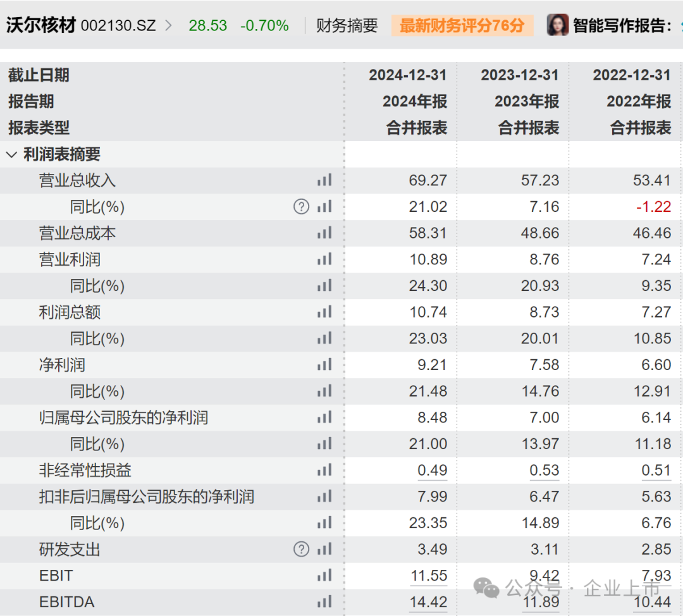Viewport: 683px width, 616px height.
Task: Expand stock selector arrow after 002130.SZ
Action: [x=169, y=25]
